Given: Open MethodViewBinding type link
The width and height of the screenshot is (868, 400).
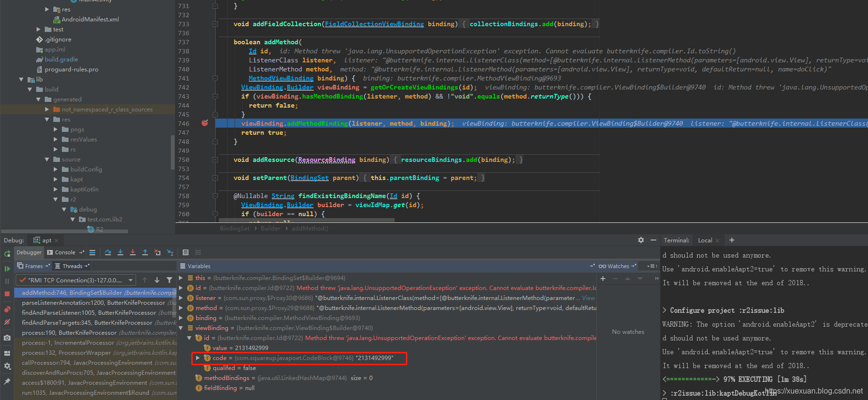Looking at the screenshot, I should (x=281, y=78).
